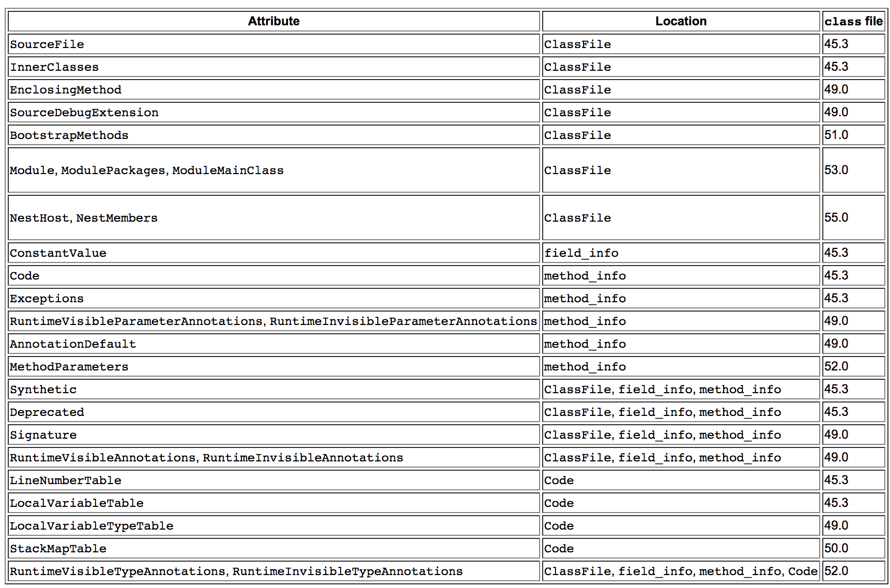Viewport: 890px width, 588px height.
Task: Select the Signature attribute cell
Action: (x=274, y=435)
